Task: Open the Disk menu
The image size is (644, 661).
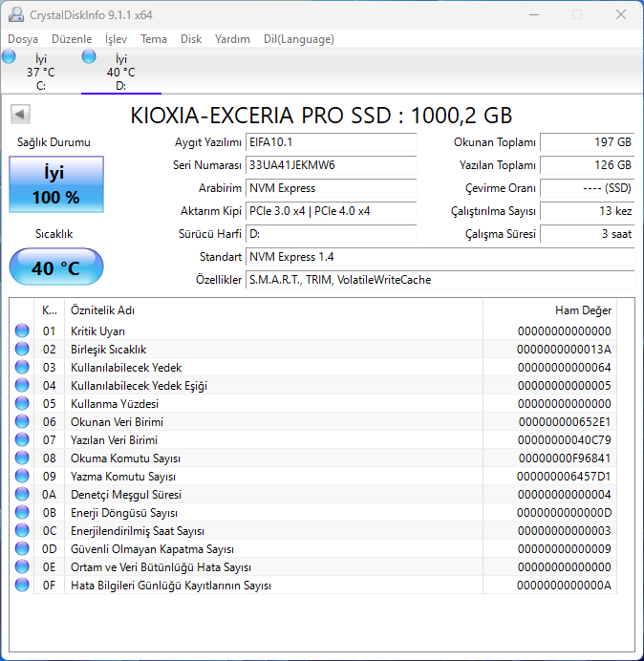Action: pyautogui.click(x=191, y=39)
